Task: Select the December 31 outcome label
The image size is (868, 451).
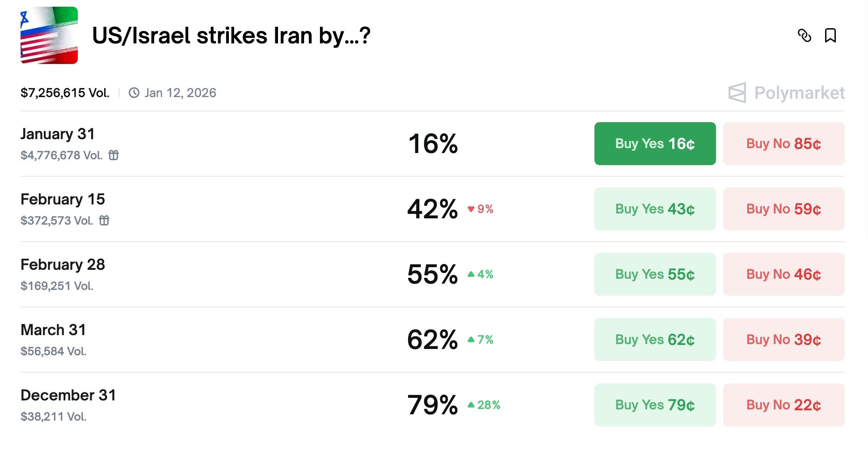Action: (68, 395)
